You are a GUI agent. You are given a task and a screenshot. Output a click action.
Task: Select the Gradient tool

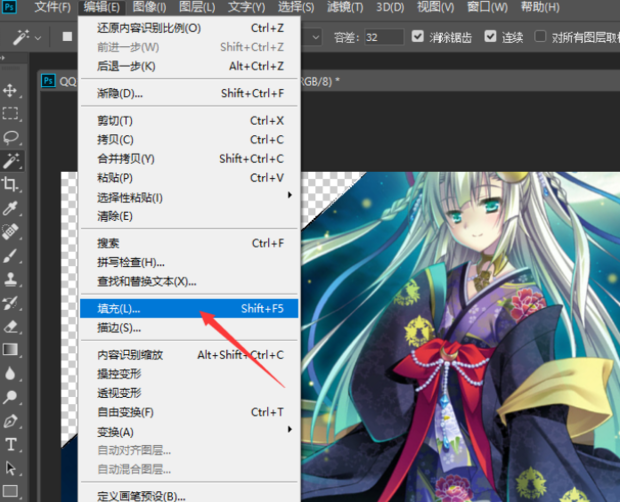(10, 350)
